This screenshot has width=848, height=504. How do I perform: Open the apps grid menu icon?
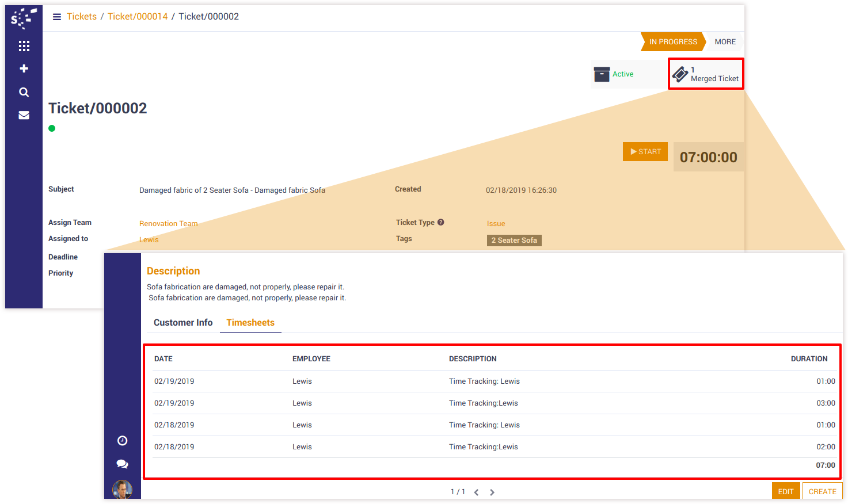(x=24, y=46)
